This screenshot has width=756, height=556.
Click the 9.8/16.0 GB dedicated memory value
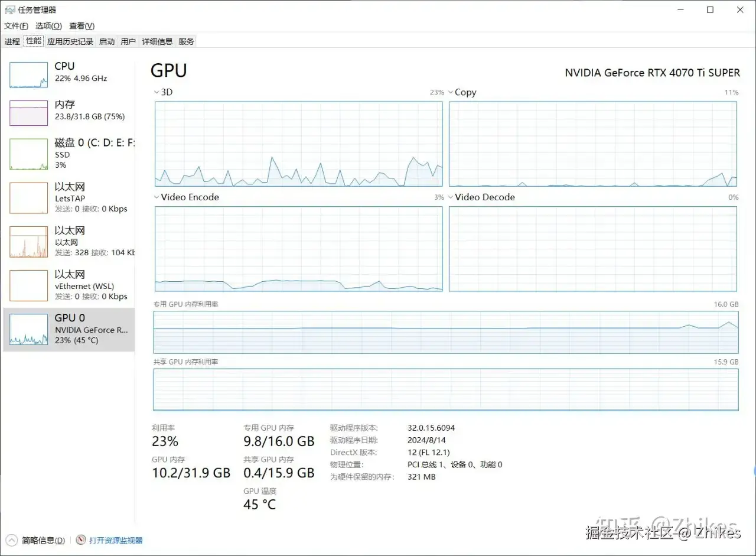pyautogui.click(x=279, y=441)
